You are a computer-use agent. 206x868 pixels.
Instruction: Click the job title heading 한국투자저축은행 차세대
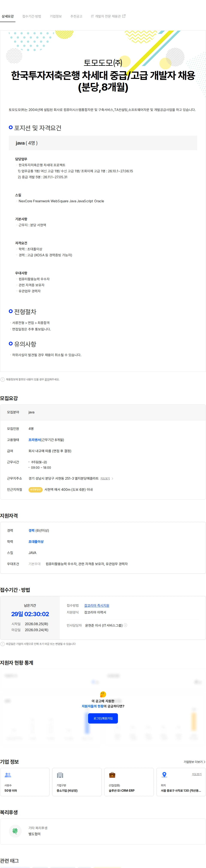[103, 81]
